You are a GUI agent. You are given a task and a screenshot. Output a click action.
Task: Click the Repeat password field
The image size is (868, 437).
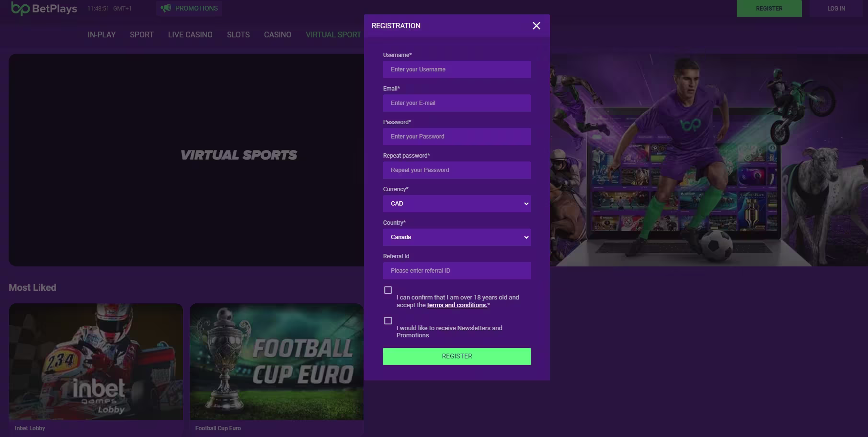[x=457, y=170]
